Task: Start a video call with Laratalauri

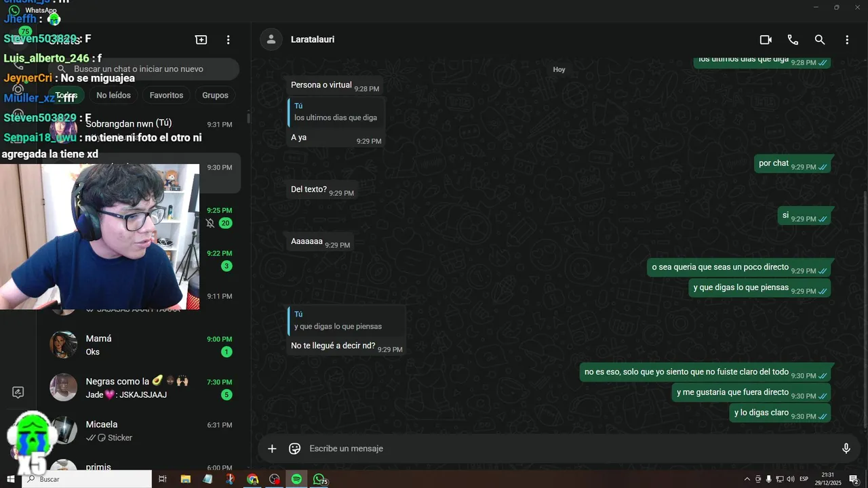Action: [x=766, y=40]
